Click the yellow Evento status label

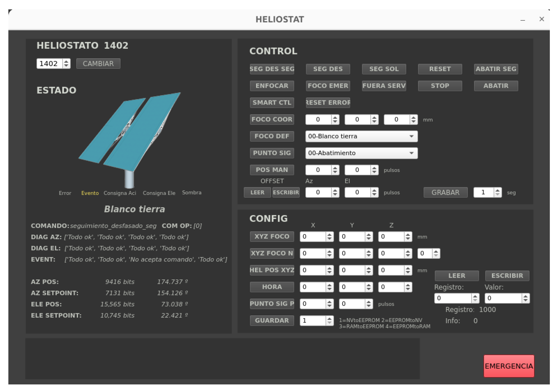[90, 193]
